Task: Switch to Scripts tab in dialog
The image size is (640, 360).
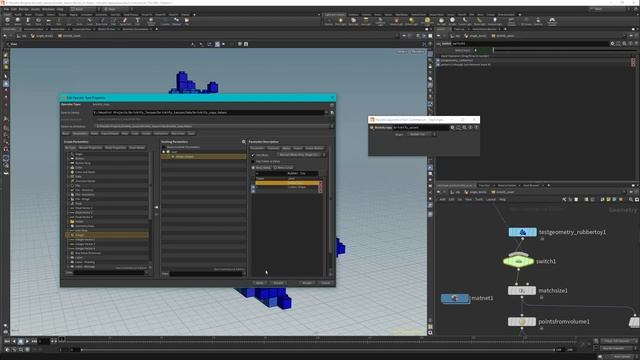Action: pyautogui.click(x=146, y=133)
